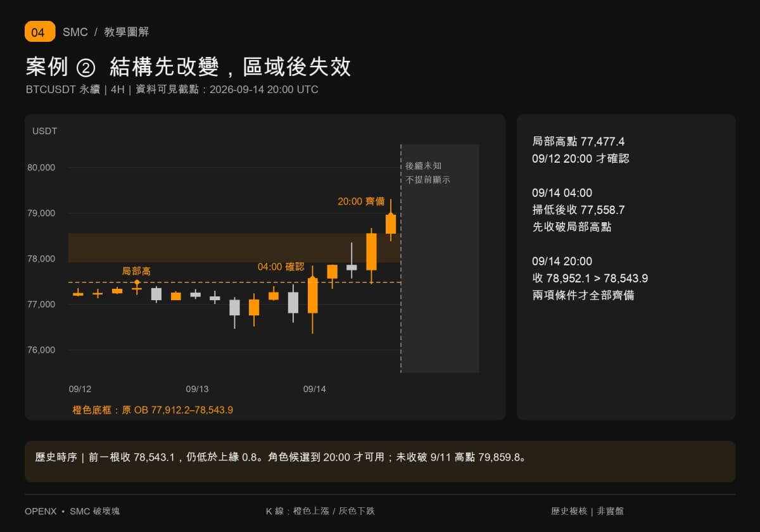Click the text 先收破局部高點
The height and width of the screenshot is (532, 760).
pos(572,227)
